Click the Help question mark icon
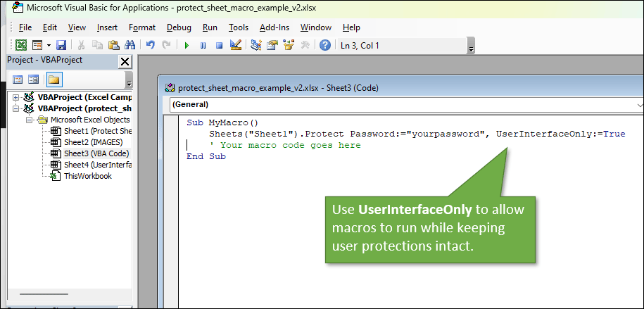This screenshot has width=644, height=309. click(x=324, y=45)
